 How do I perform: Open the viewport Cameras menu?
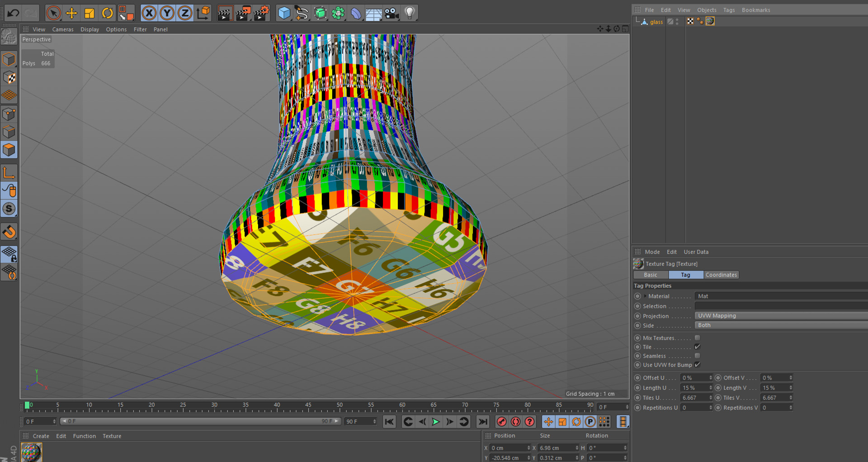coord(63,29)
